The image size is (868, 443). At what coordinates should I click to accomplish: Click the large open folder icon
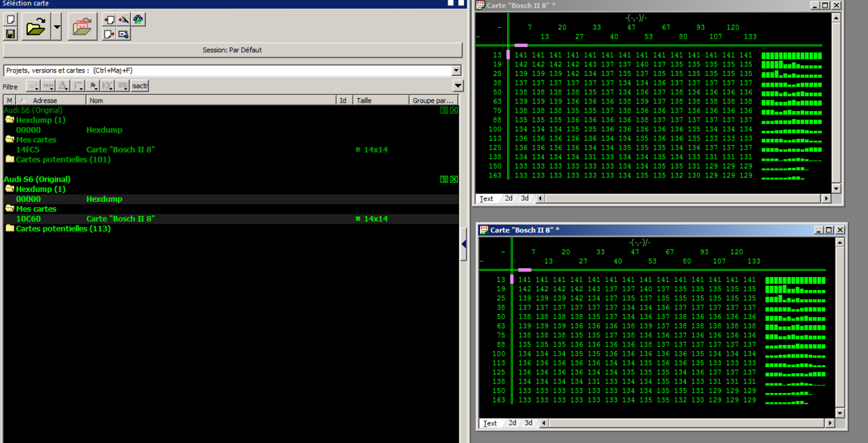[x=36, y=27]
